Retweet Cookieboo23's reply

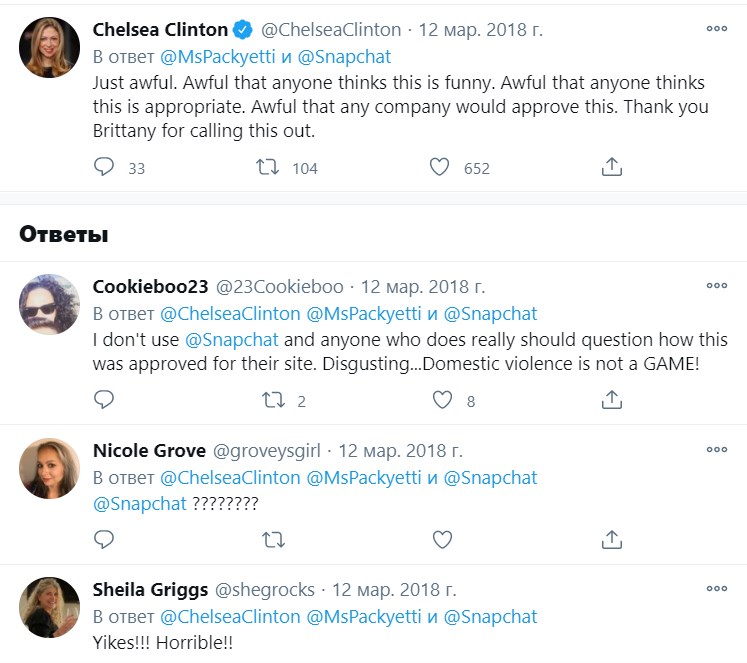click(x=272, y=401)
